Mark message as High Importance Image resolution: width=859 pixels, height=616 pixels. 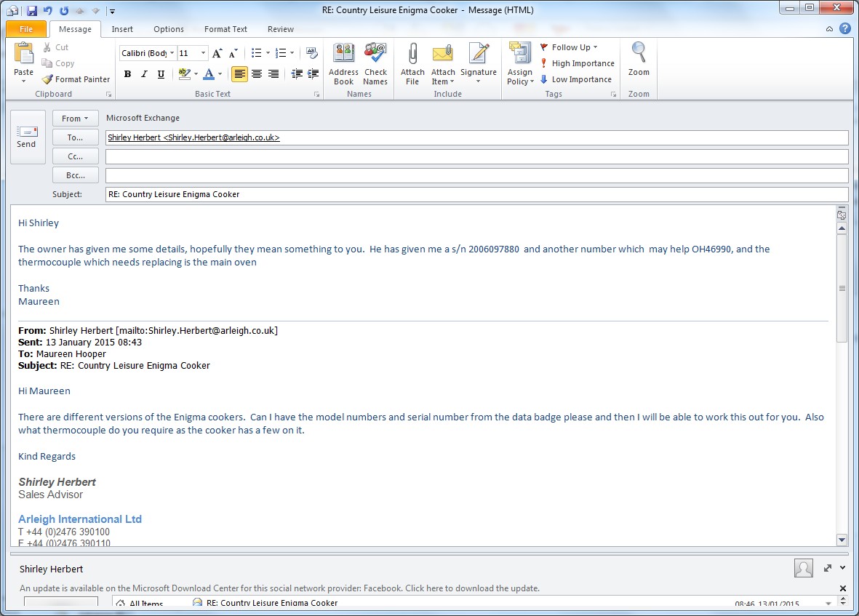click(578, 63)
